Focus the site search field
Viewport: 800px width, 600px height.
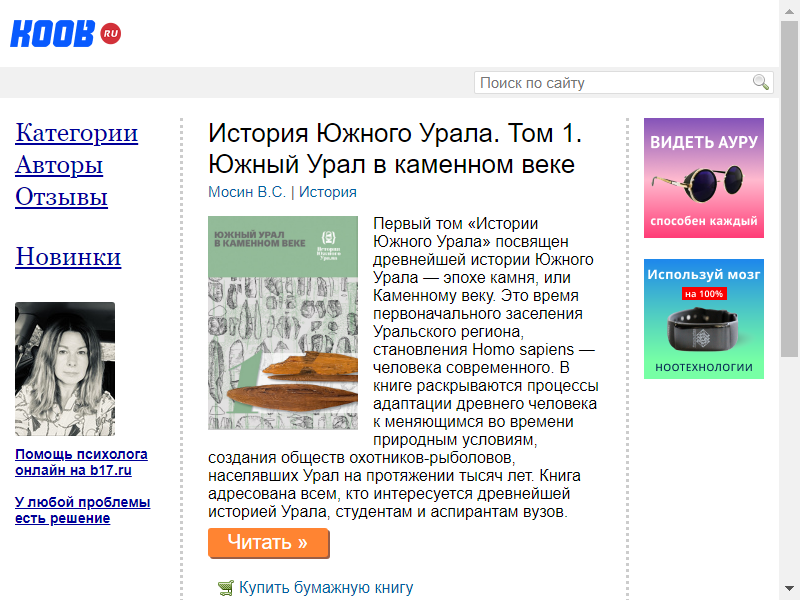pos(623,83)
